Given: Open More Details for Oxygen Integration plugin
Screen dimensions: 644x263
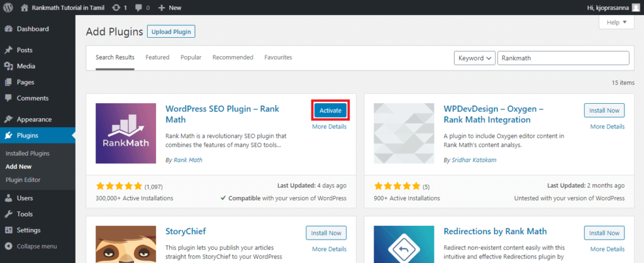Looking at the screenshot, I should click(x=608, y=126).
